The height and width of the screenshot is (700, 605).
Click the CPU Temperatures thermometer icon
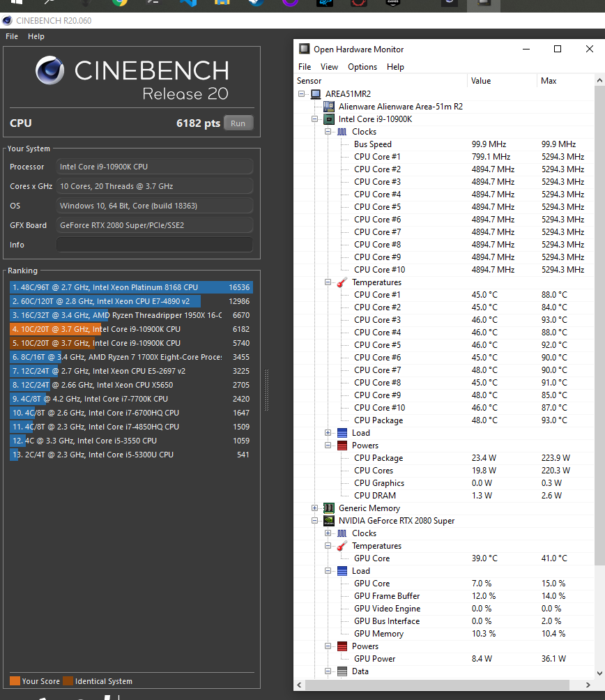coord(342,282)
